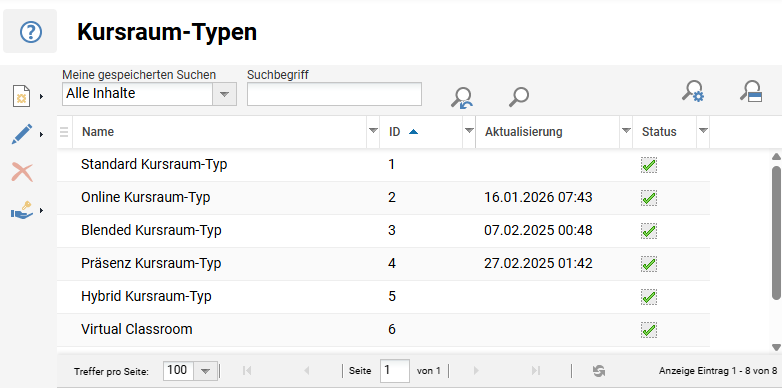Select the Blended Kursraum-Typ row

coord(383,231)
